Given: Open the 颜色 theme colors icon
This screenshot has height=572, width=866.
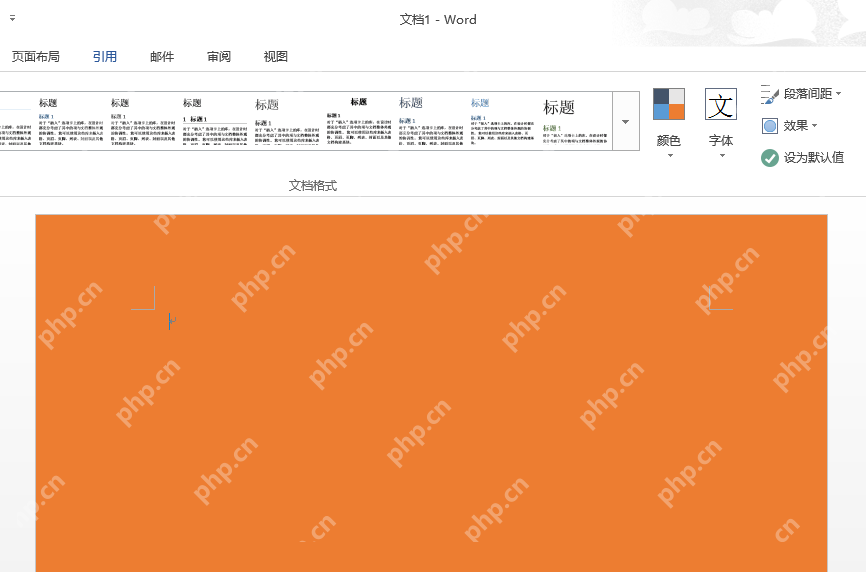Looking at the screenshot, I should 668,104.
